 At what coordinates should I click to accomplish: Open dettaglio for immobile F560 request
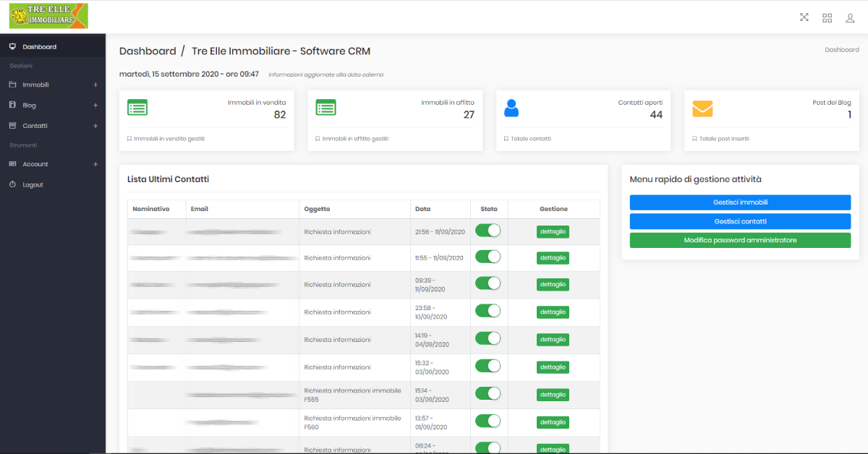pos(553,422)
